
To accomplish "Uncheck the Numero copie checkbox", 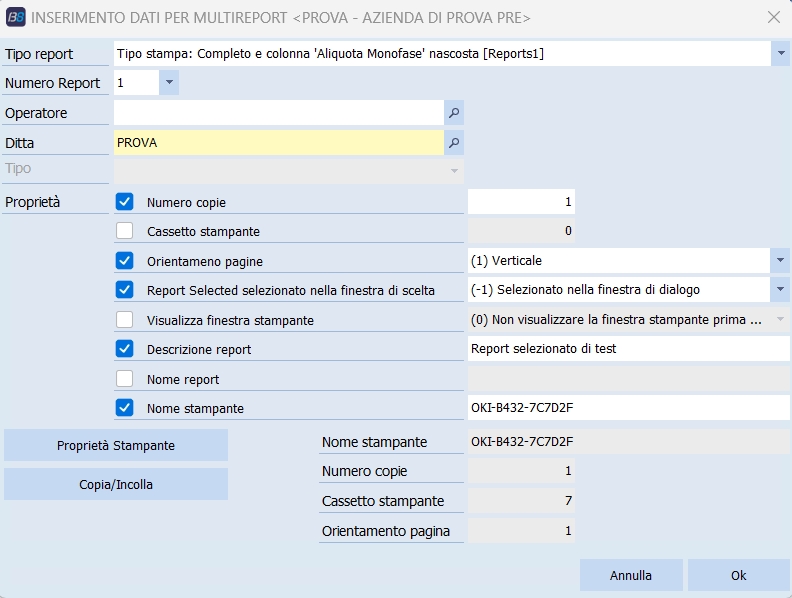I will 125,202.
